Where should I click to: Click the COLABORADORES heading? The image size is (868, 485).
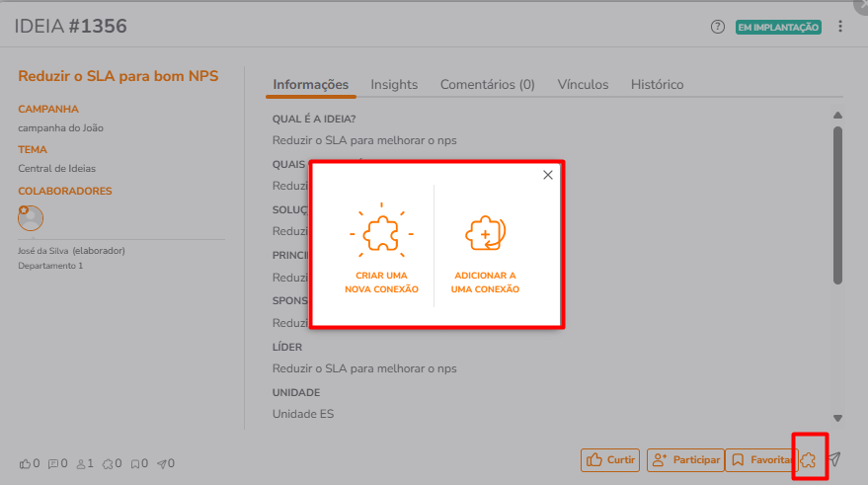[65, 191]
